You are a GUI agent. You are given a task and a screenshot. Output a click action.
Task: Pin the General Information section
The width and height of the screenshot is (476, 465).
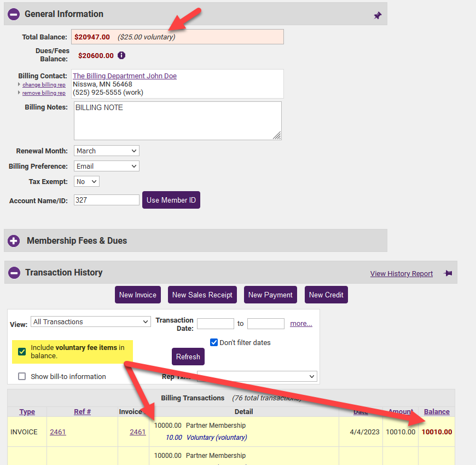[378, 15]
